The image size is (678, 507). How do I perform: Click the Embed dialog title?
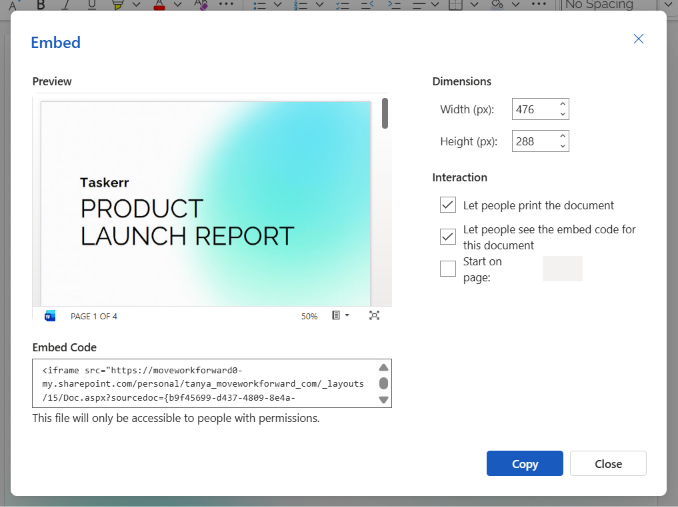pyautogui.click(x=56, y=42)
